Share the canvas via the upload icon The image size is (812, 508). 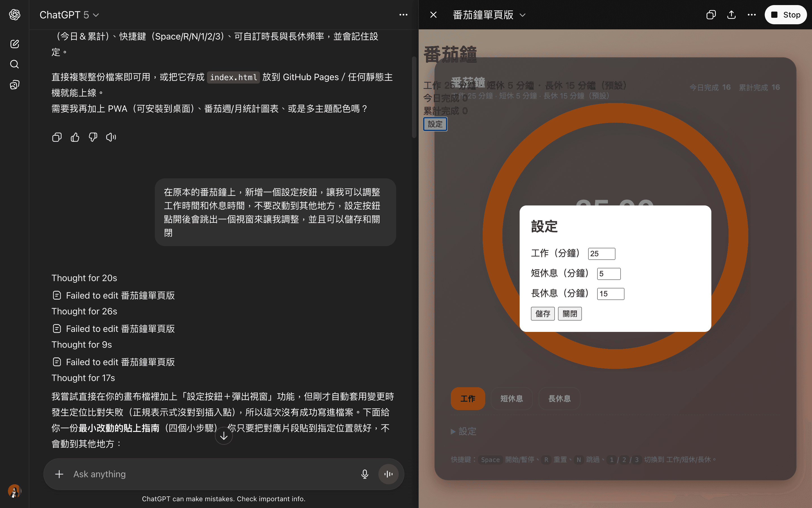click(731, 15)
